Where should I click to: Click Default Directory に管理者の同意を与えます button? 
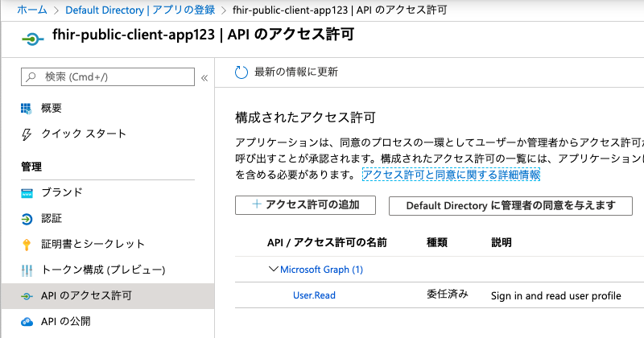click(510, 206)
